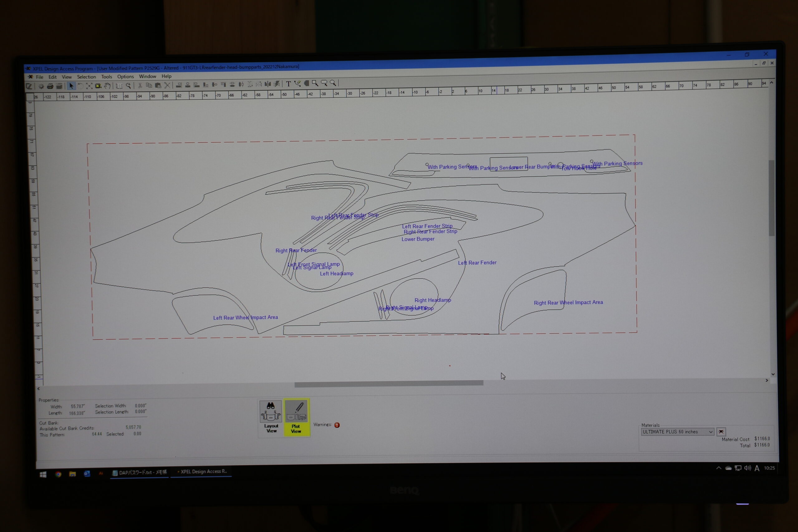This screenshot has width=798, height=532.
Task: Select the hand pan tool
Action: tap(107, 85)
